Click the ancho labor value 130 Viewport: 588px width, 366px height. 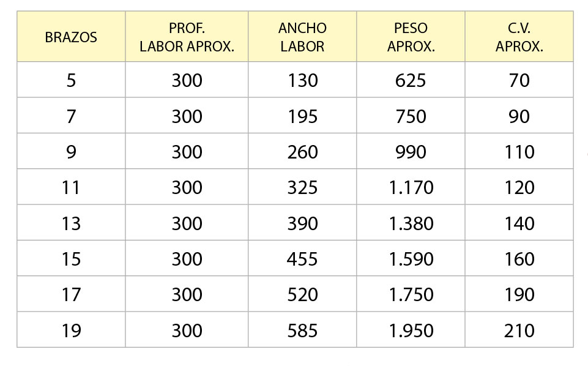point(303,80)
